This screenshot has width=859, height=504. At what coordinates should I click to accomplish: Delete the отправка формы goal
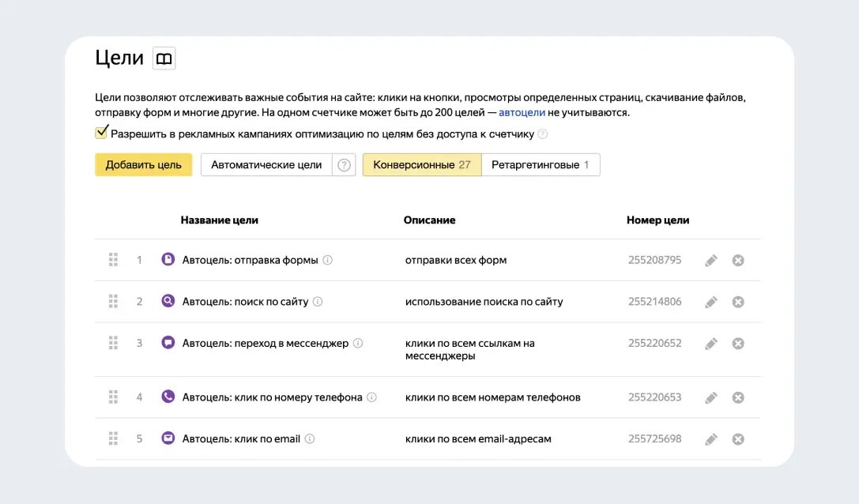[738, 261]
